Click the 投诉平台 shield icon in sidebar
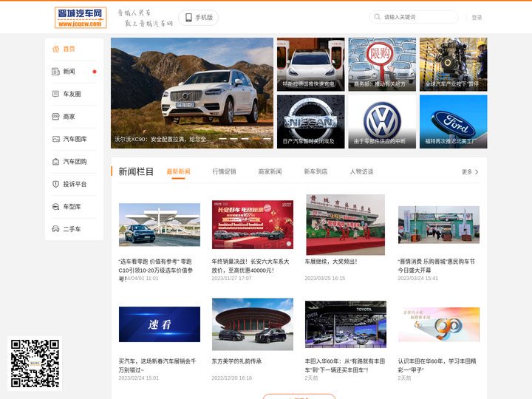 click(55, 184)
